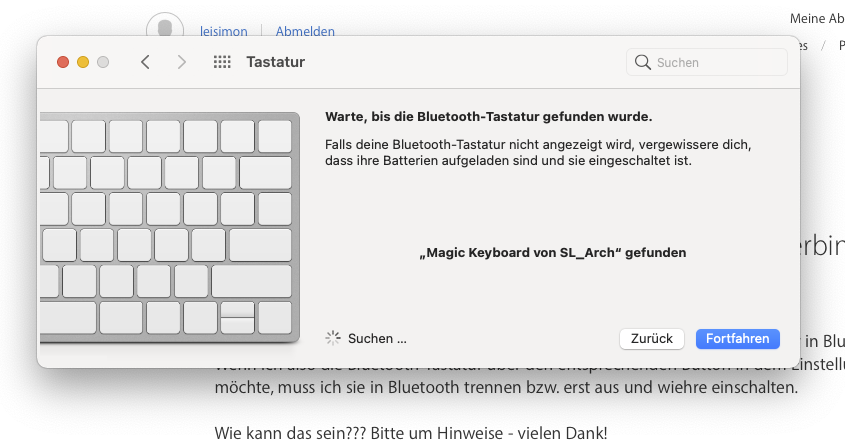Click "Wie kann das sein???" text line
This screenshot has height=446, width=845.
click(x=411, y=433)
